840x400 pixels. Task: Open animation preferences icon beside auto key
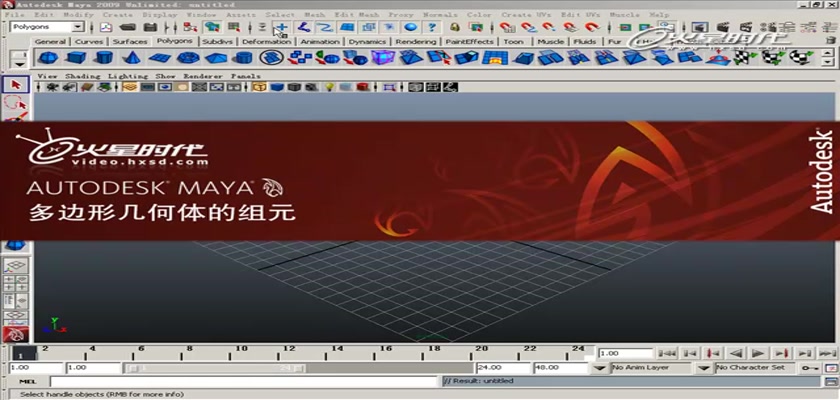click(x=831, y=368)
